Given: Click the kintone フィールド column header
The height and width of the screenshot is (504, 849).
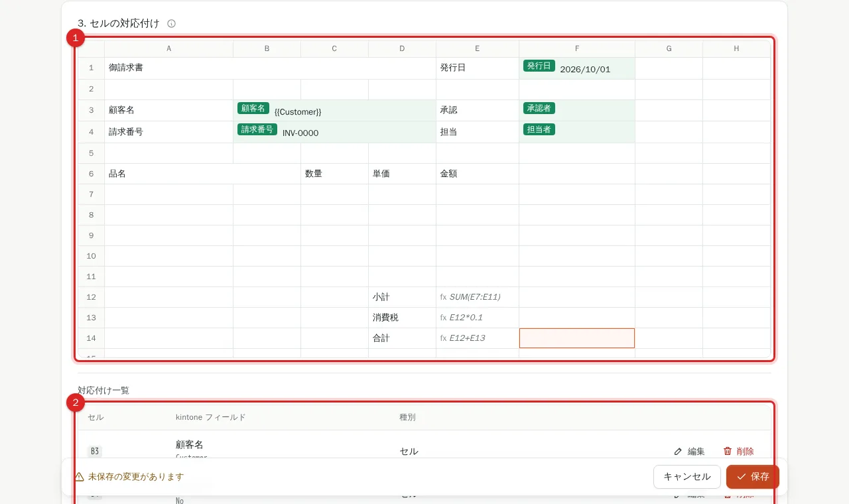Looking at the screenshot, I should point(210,417).
